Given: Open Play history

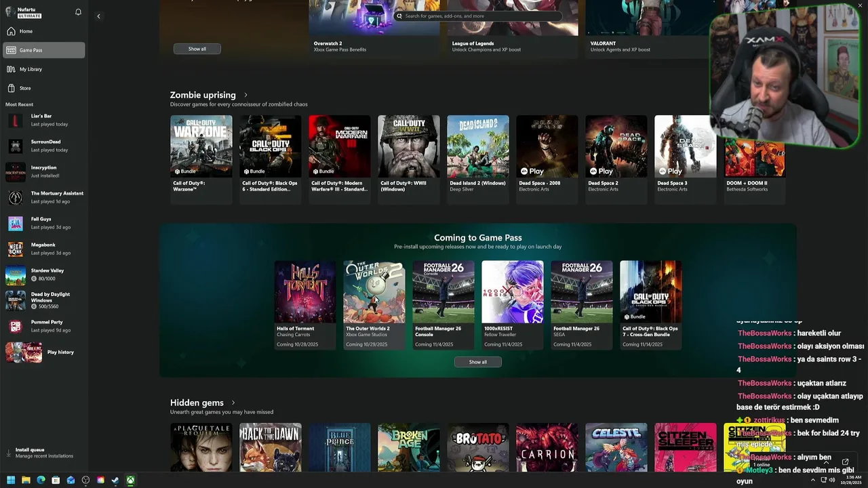Looking at the screenshot, I should (x=44, y=352).
